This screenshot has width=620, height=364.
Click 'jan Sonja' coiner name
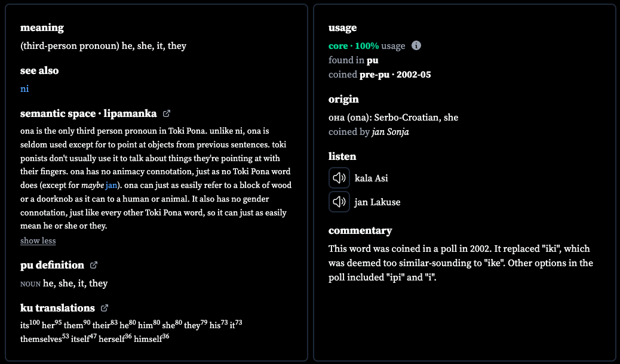pyautogui.click(x=390, y=132)
